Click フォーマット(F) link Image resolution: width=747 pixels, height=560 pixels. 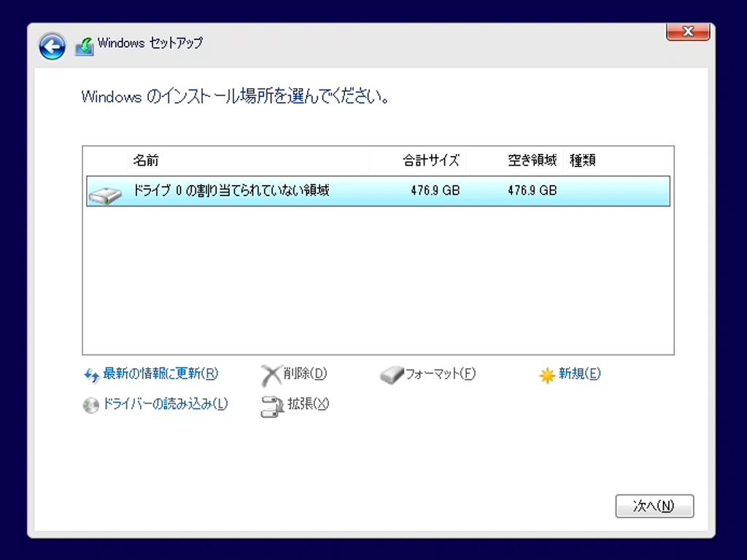[440, 373]
